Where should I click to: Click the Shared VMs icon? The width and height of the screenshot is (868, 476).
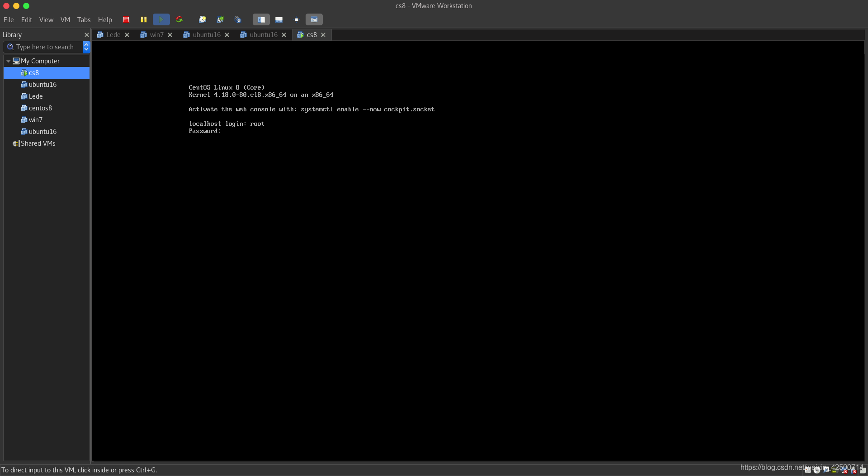point(16,143)
